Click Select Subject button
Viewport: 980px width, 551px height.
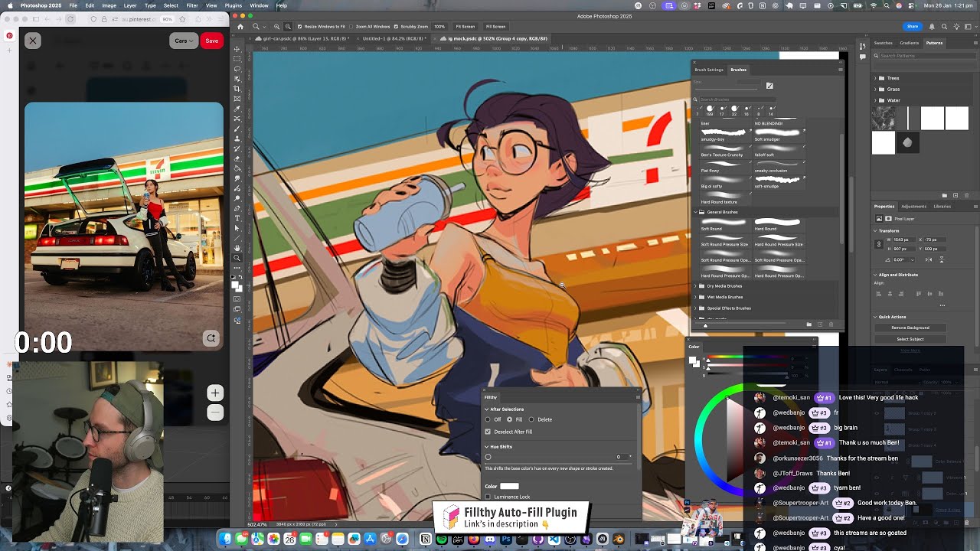910,339
